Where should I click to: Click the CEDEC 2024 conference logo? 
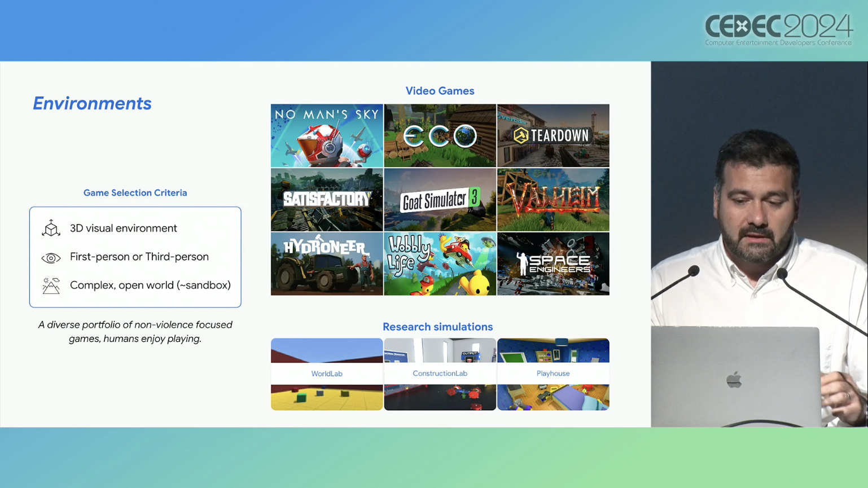tap(778, 29)
